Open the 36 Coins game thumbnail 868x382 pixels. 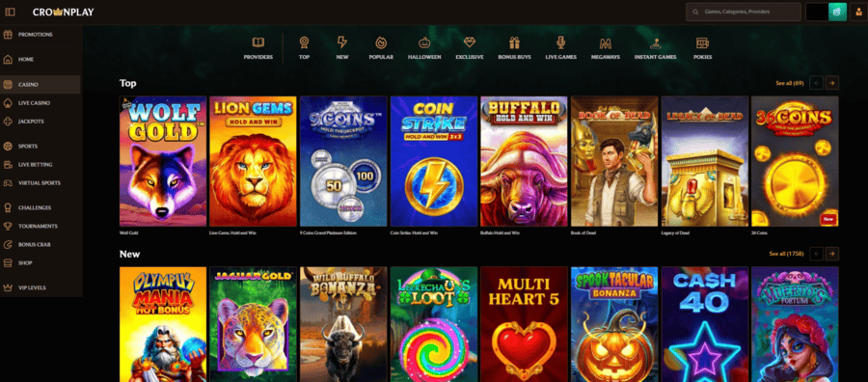point(795,161)
